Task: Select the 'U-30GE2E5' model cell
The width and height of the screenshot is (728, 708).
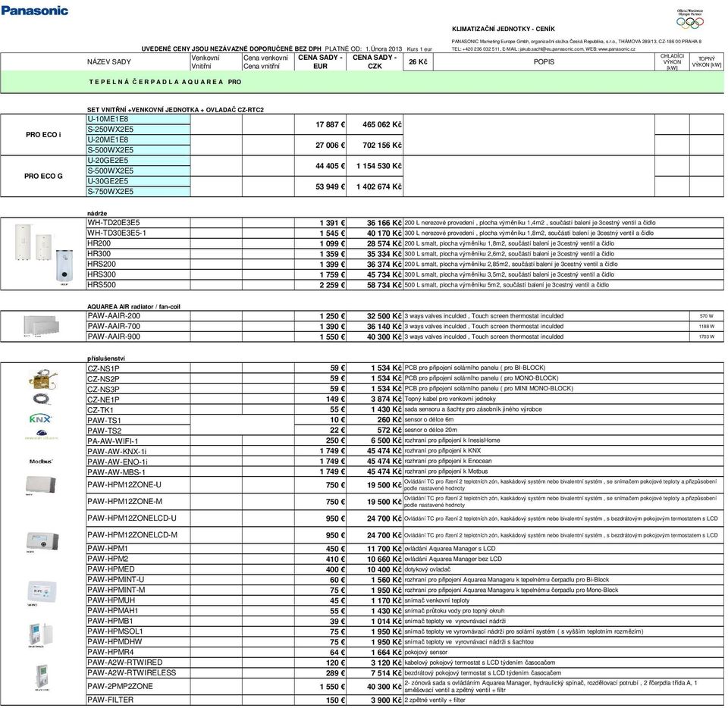Action: 138,181
